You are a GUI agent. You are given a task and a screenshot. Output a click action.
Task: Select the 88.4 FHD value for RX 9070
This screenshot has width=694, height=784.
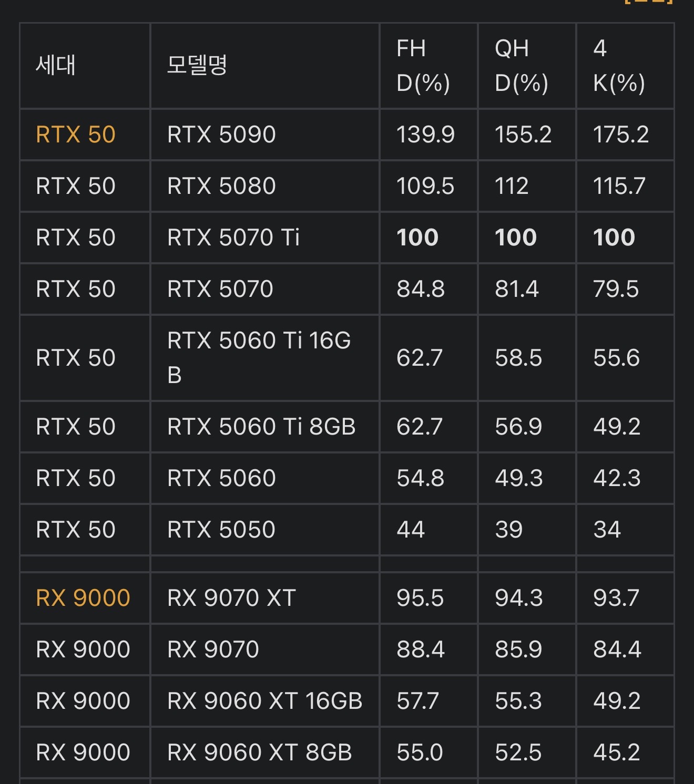pyautogui.click(x=421, y=649)
